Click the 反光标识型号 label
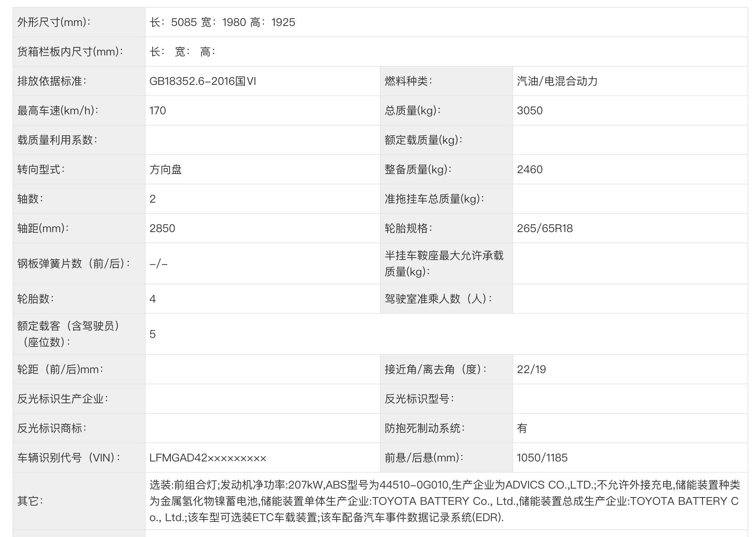The image size is (756, 537). tap(419, 399)
